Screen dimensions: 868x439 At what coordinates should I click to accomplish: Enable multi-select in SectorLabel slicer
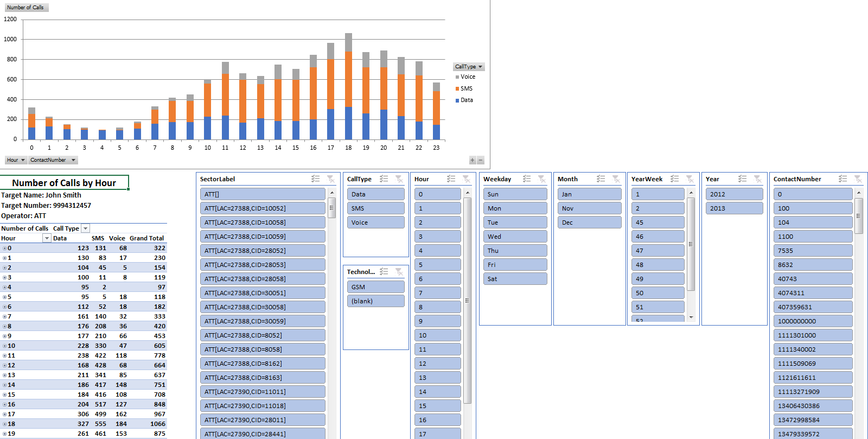coord(315,179)
